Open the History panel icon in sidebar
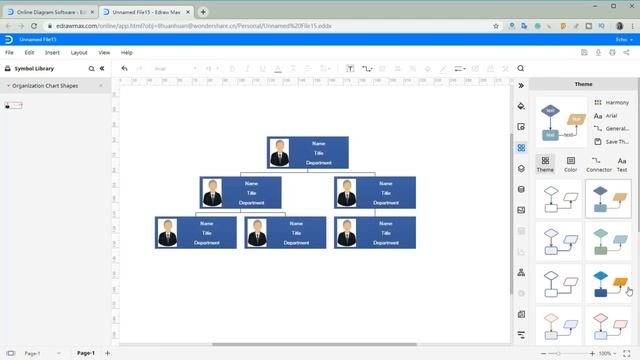Image resolution: width=640 pixels, height=360 pixels. pos(521,314)
